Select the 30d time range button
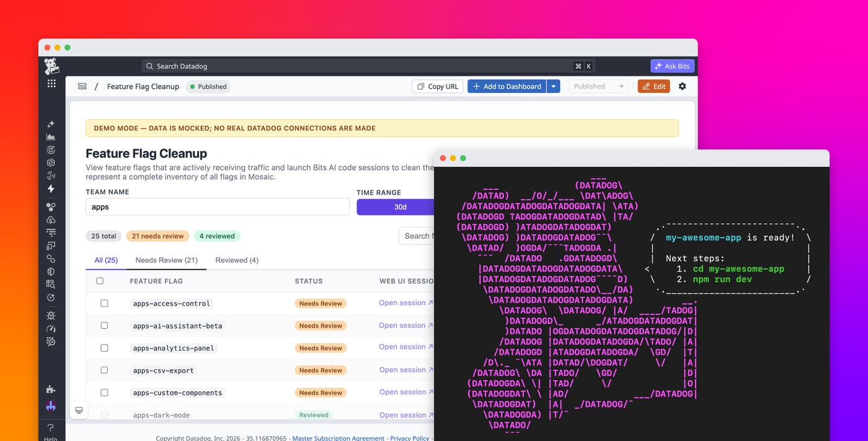 [x=396, y=207]
